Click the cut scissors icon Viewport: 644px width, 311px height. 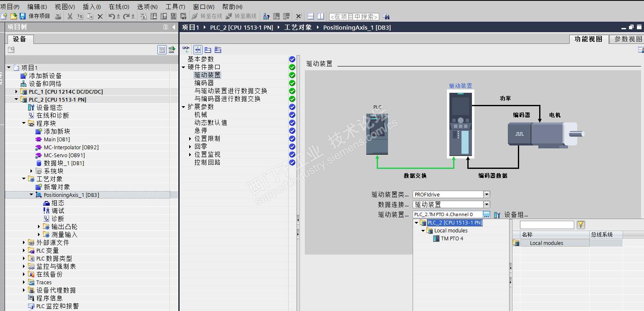coord(70,16)
